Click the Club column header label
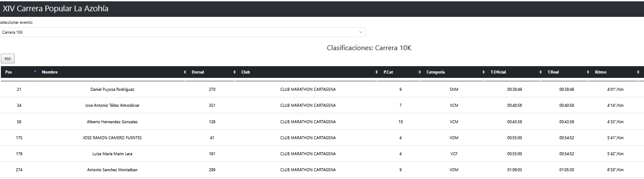This screenshot has width=644, height=179. (x=246, y=72)
